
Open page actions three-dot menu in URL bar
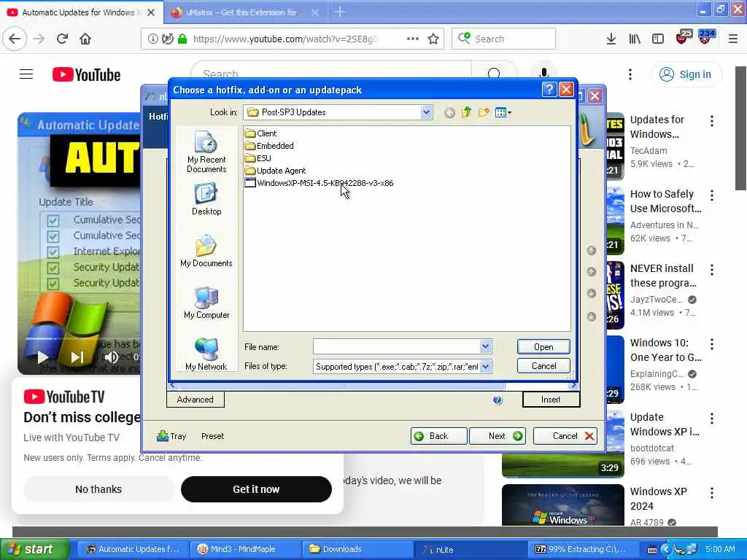[413, 39]
